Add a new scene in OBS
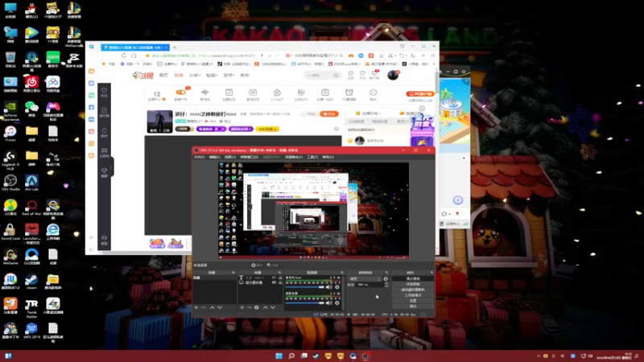The width and height of the screenshot is (644, 362). 196,307
